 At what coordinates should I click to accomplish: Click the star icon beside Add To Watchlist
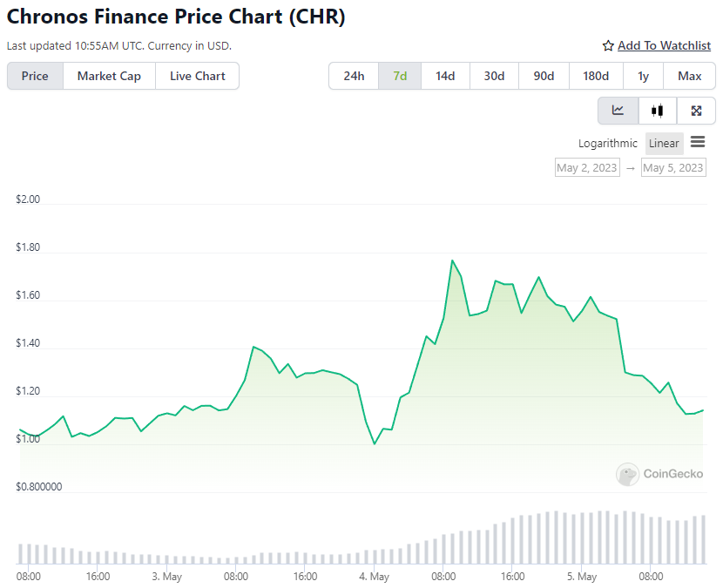pos(608,45)
